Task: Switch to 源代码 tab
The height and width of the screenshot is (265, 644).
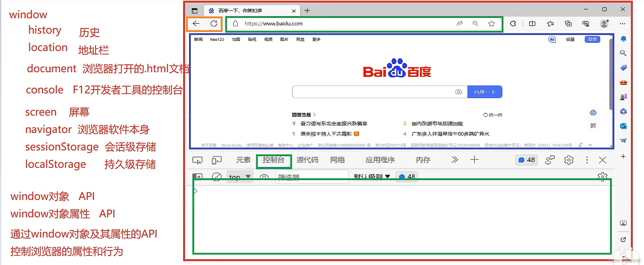Action: pos(307,160)
